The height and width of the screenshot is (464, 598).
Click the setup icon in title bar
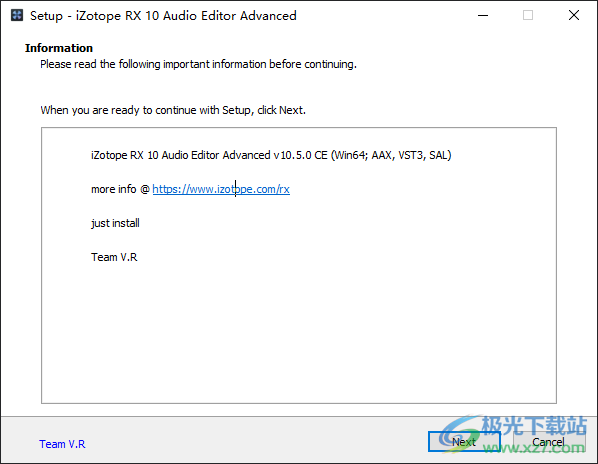point(17,15)
